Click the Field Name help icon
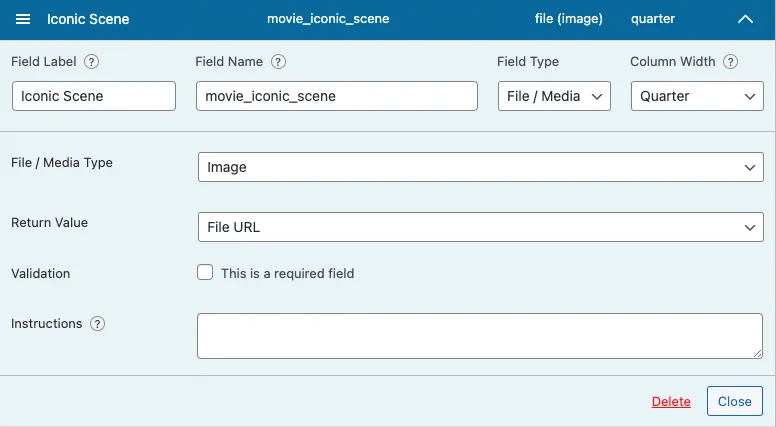This screenshot has width=776, height=427. (278, 62)
